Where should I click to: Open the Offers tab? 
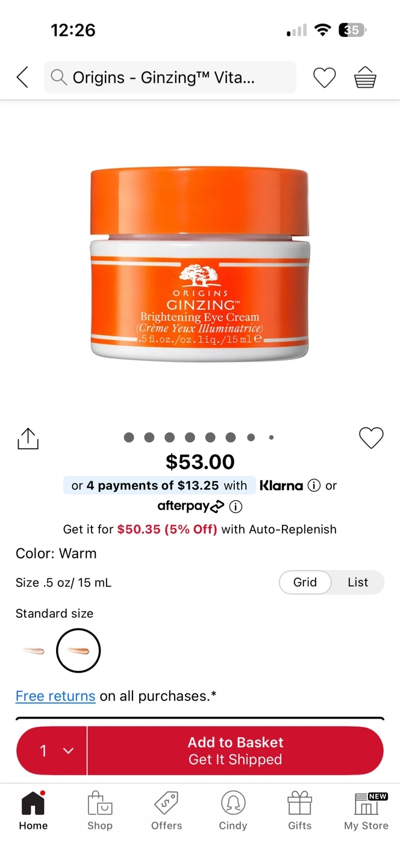click(x=166, y=811)
